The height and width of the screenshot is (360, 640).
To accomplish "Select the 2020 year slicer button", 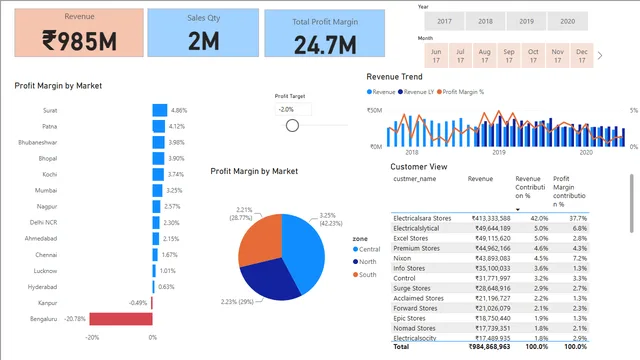I will coord(567,21).
